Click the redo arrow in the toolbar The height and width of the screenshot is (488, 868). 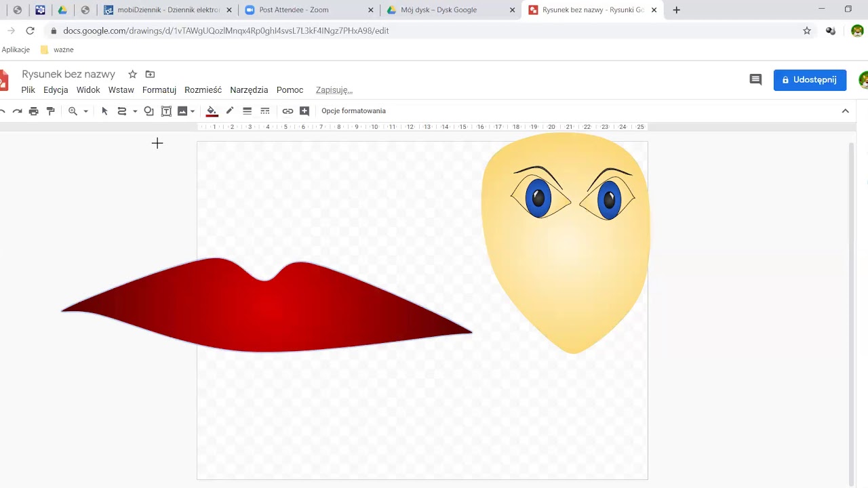(17, 111)
